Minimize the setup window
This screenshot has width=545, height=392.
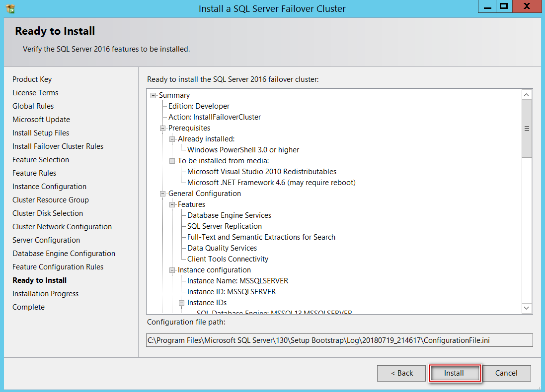[487, 6]
